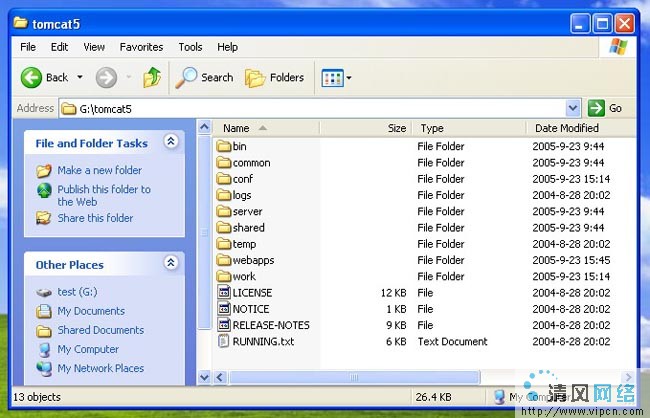The image size is (650, 418).
Task: Open the File menu
Action: 28,47
